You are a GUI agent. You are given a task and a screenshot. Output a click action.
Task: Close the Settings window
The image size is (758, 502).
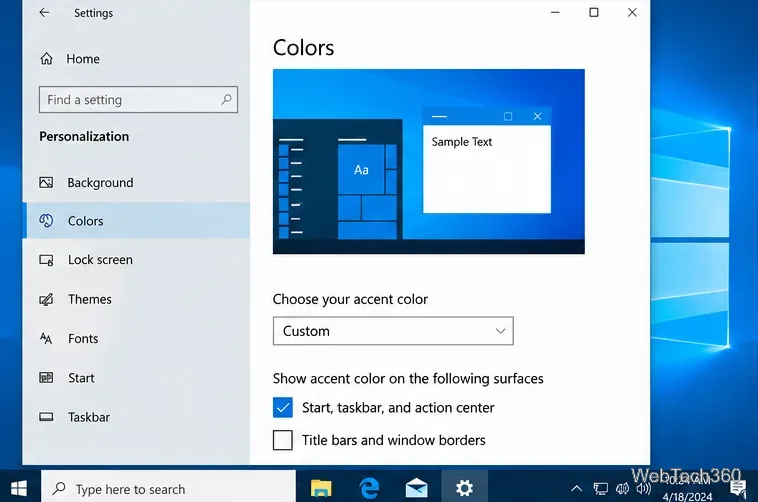[632, 13]
